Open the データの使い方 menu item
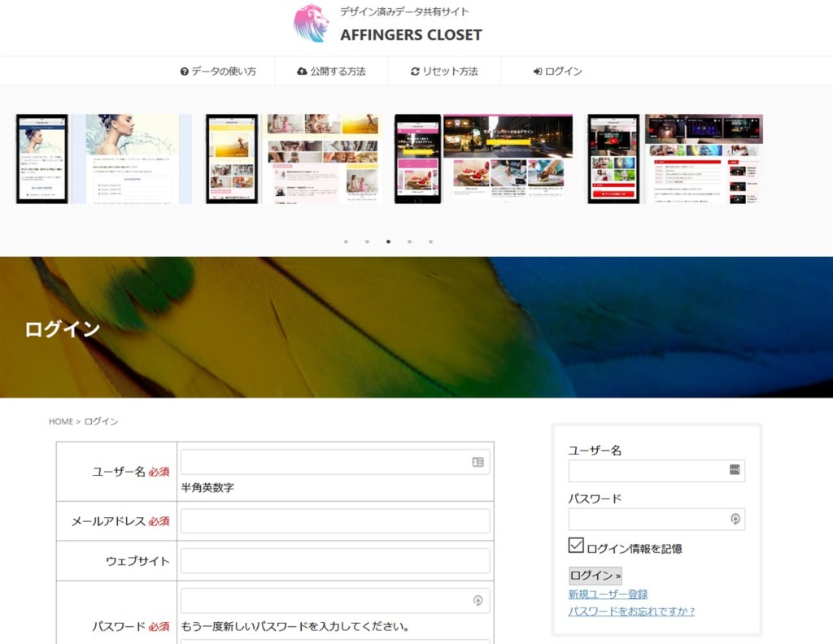This screenshot has height=644, width=833. [x=218, y=71]
